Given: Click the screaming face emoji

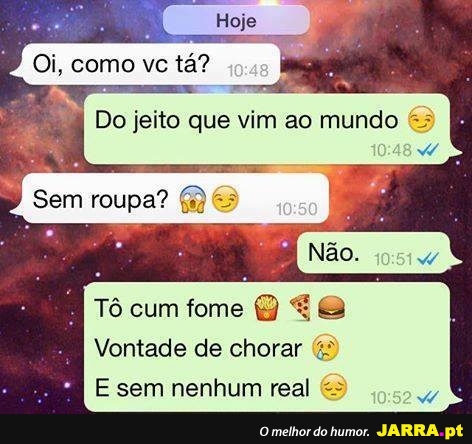Looking at the screenshot, I should pos(193,200).
